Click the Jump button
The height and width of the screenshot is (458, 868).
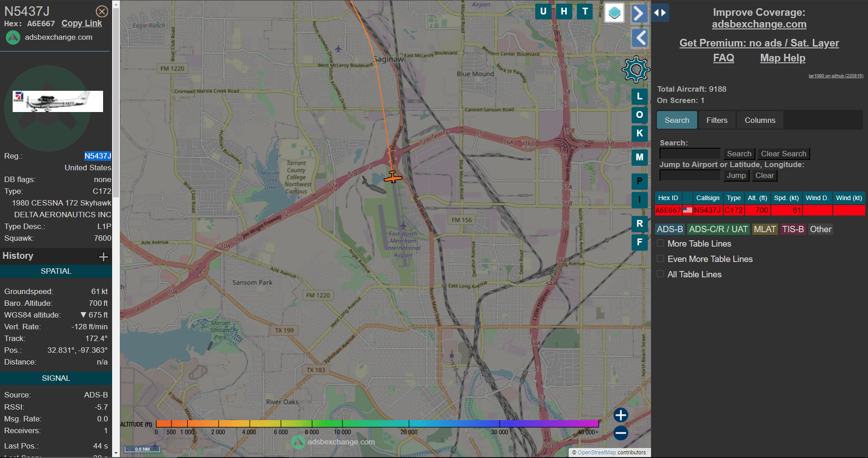pyautogui.click(x=736, y=176)
